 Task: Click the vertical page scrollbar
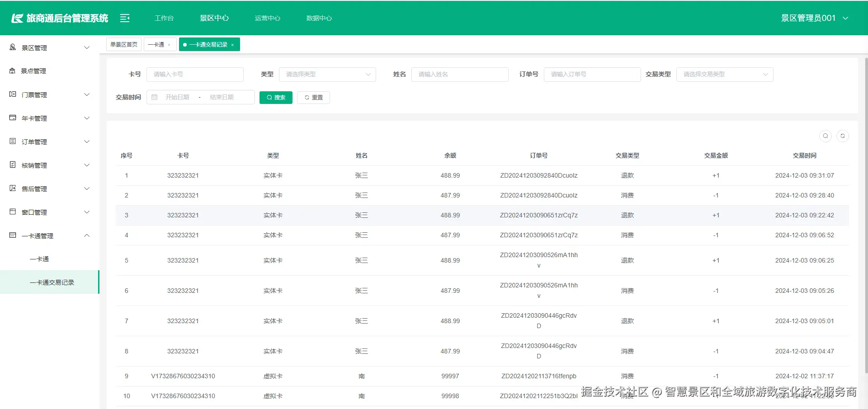click(x=866, y=215)
